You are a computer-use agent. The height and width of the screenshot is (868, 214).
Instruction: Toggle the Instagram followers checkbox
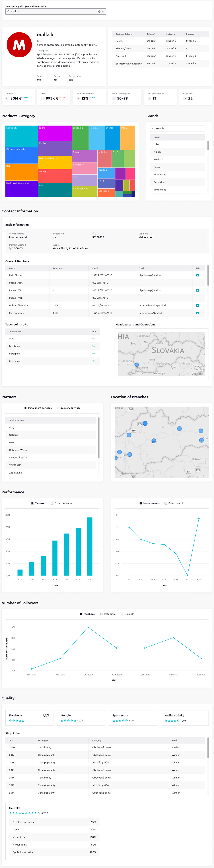pos(102,614)
